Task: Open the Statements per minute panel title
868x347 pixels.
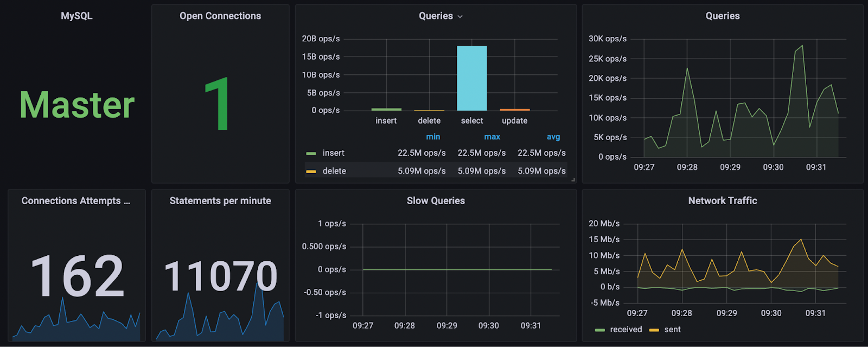Action: click(220, 201)
